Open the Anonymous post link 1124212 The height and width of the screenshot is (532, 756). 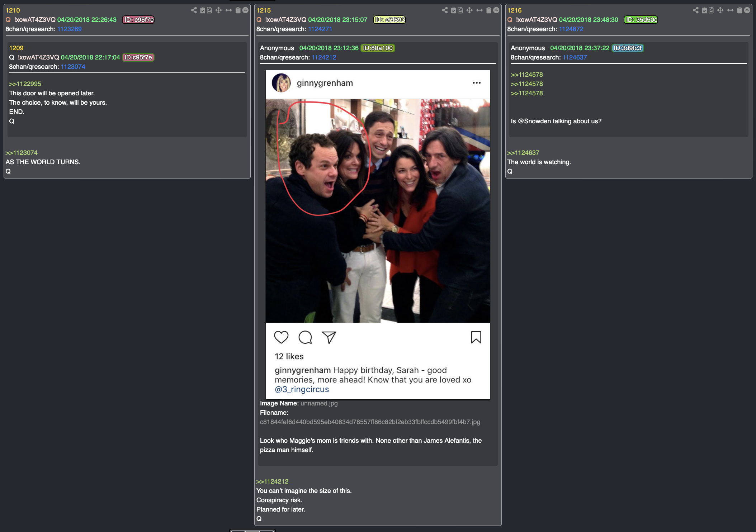pyautogui.click(x=324, y=57)
